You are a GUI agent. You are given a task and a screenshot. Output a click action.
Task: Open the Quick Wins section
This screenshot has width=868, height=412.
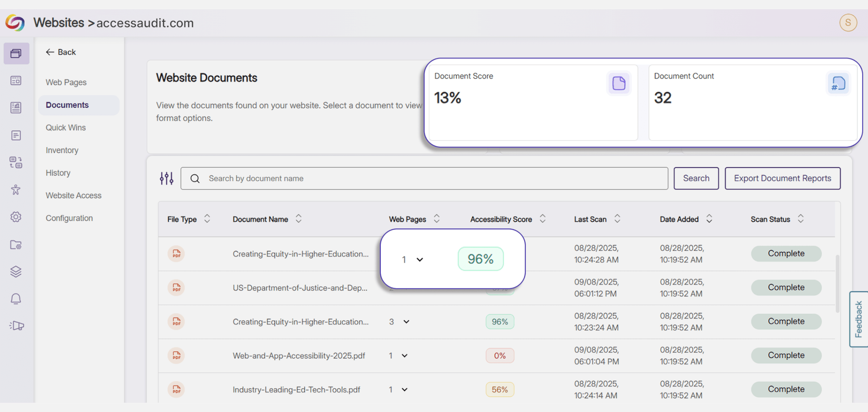pos(65,127)
